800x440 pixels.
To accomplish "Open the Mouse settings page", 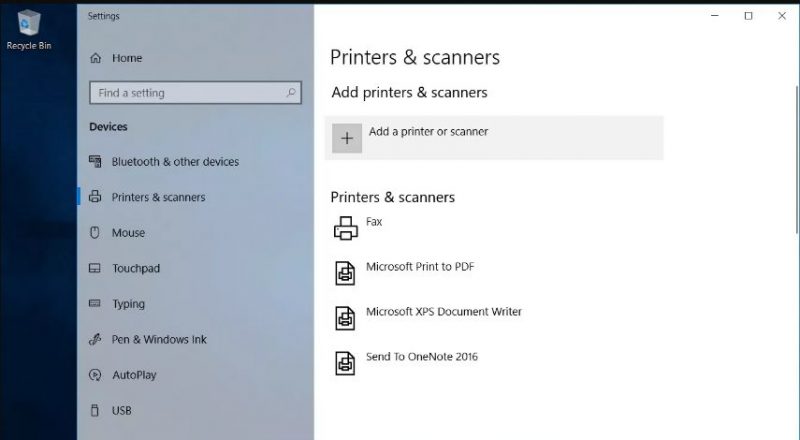I will (129, 233).
